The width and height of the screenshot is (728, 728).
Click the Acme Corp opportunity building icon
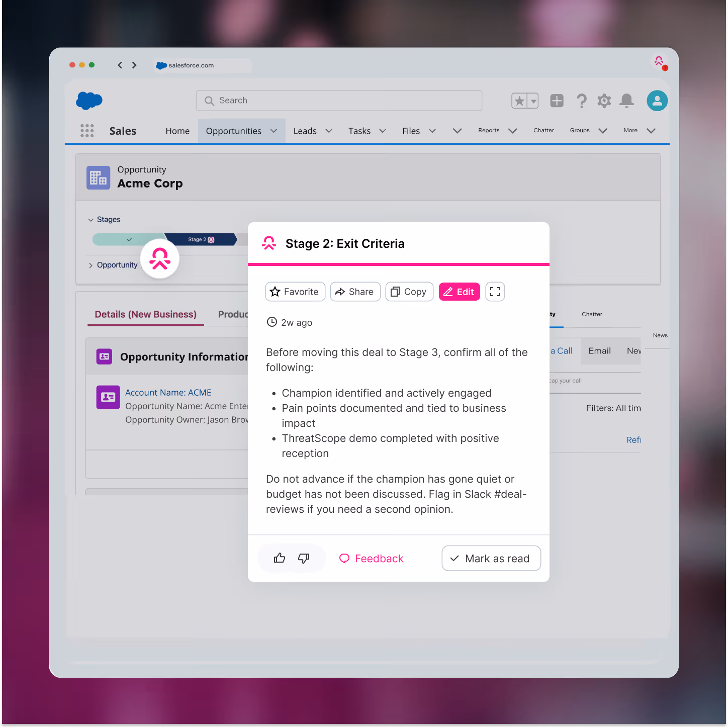coord(98,177)
